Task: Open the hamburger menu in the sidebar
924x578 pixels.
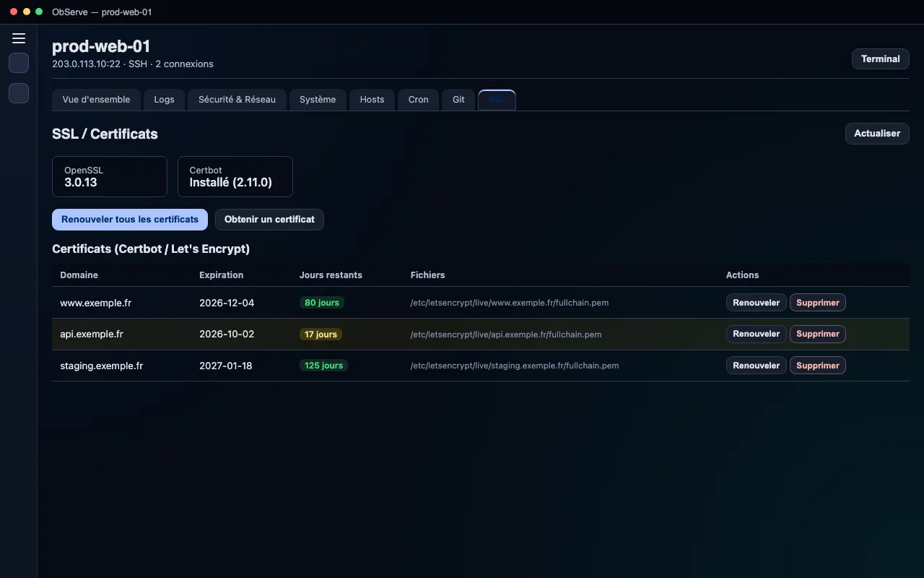Action: (19, 38)
